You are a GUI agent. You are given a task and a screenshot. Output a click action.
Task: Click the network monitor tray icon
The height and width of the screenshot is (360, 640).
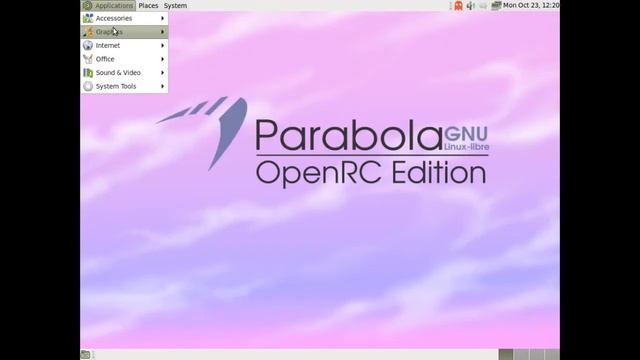(x=496, y=5)
